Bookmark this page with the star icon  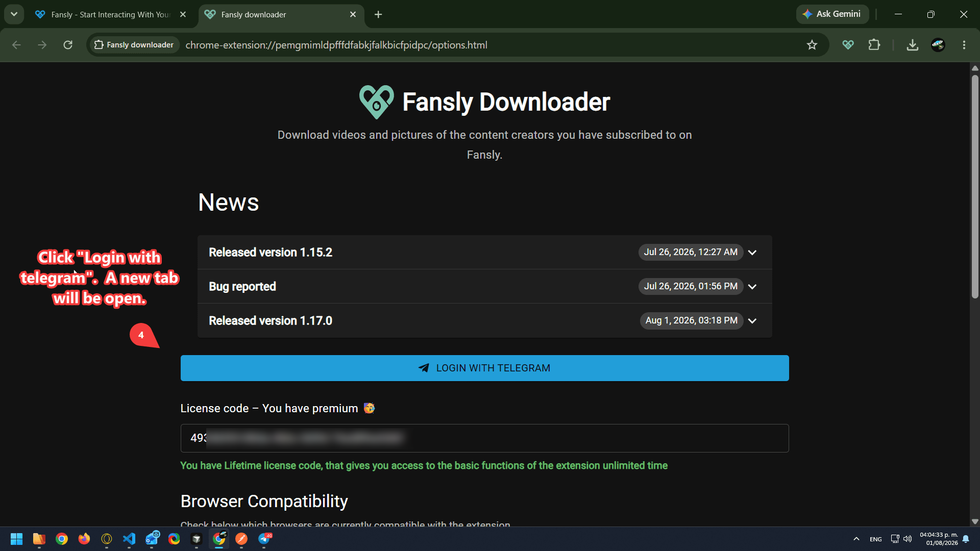coord(812,45)
